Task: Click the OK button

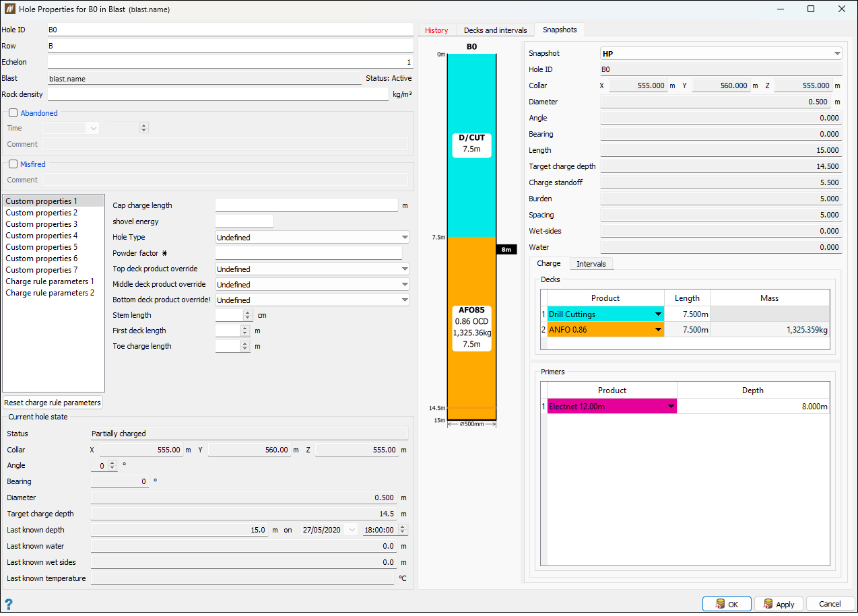Action: [727, 604]
